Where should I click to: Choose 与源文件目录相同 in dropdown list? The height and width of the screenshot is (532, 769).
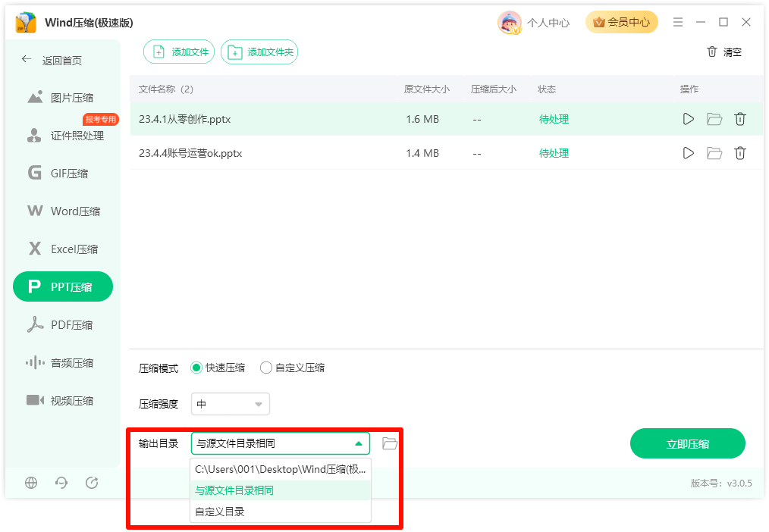click(x=280, y=490)
